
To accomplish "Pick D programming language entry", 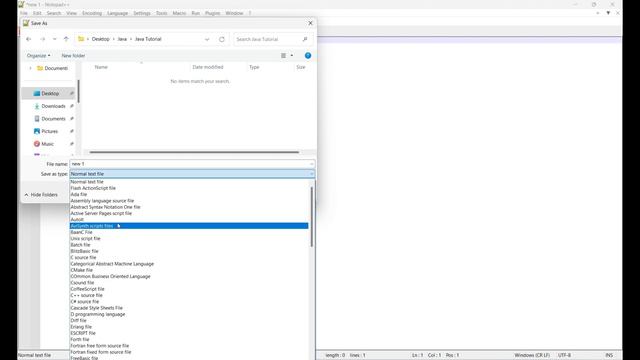I will [x=189, y=314].
